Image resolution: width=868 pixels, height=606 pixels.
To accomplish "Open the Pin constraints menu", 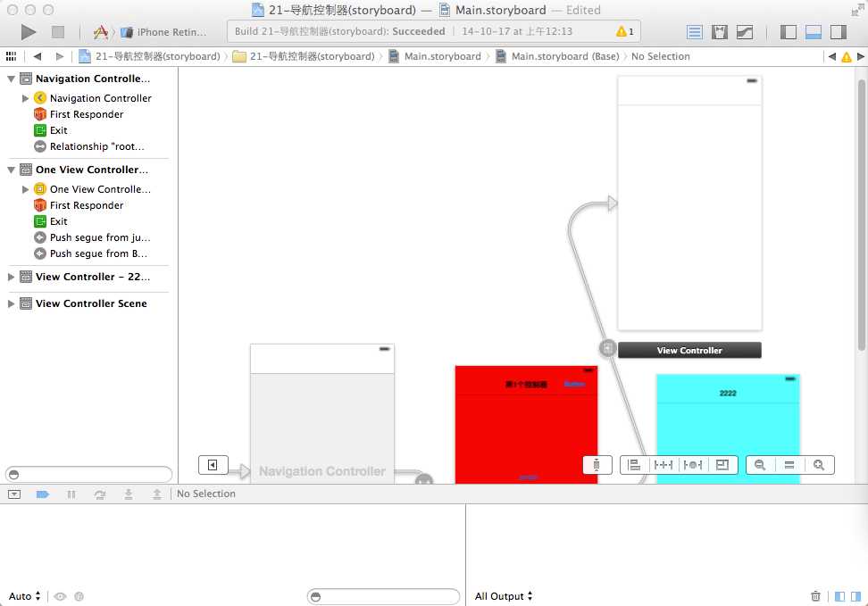I will tap(664, 465).
